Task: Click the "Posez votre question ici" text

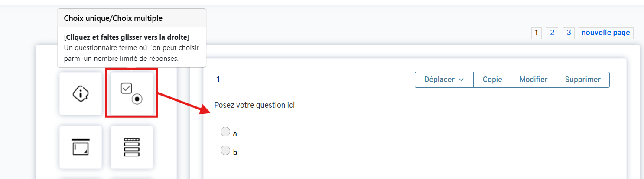Action: [x=254, y=105]
